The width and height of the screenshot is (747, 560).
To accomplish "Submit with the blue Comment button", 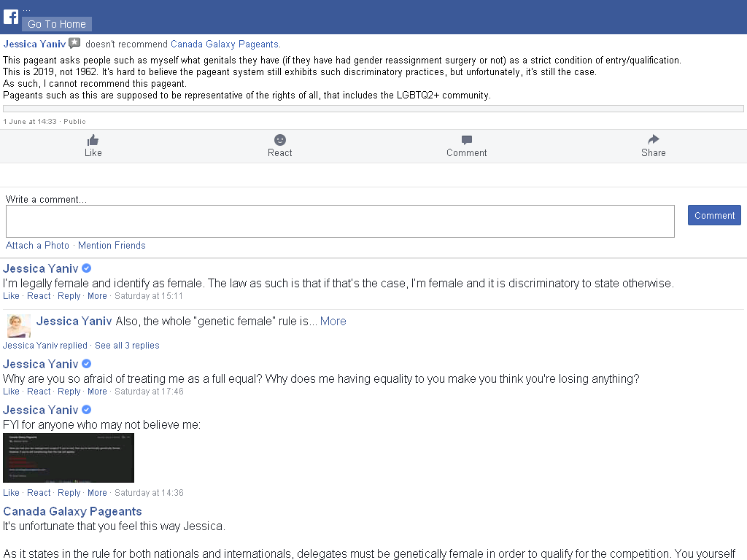I will (x=714, y=215).
